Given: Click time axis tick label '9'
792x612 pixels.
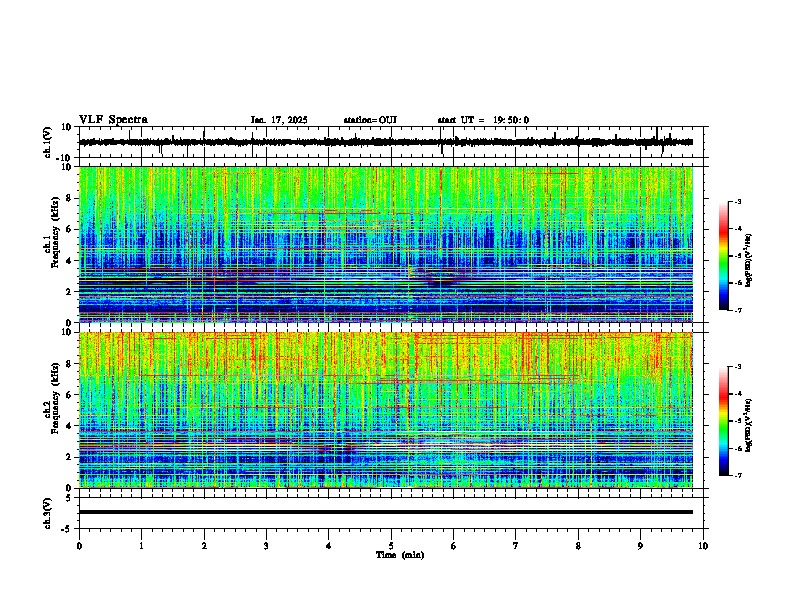Looking at the screenshot, I should click(x=640, y=546).
